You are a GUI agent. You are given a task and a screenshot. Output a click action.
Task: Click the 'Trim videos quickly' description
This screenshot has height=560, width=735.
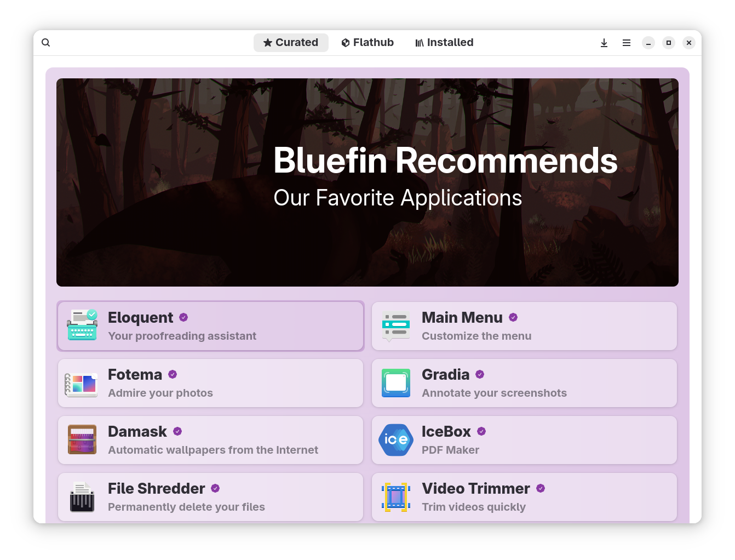coord(473,507)
